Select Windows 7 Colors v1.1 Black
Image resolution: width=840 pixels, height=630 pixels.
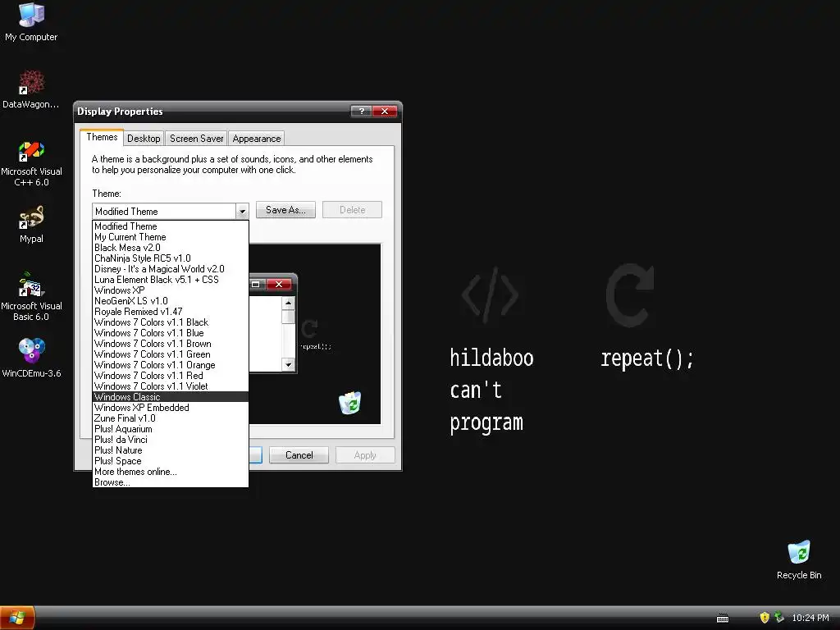click(x=171, y=322)
